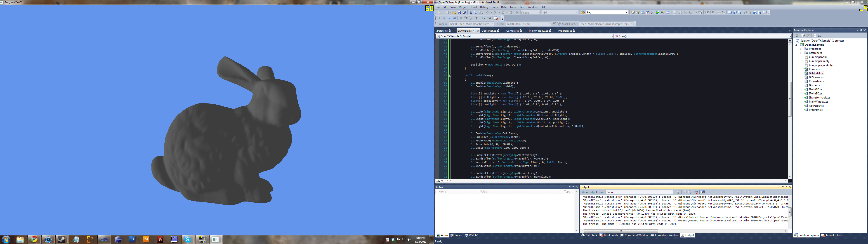868x244 pixels.
Task: Click Solution Explorer Show All Files icon
Action: coord(803,35)
